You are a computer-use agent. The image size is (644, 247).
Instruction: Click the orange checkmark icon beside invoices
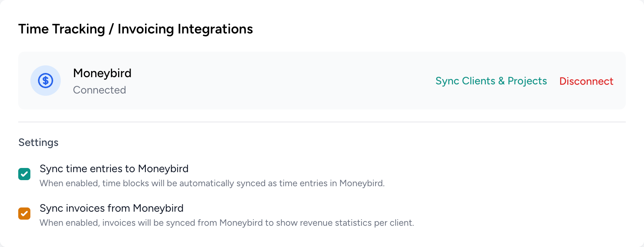(x=24, y=214)
